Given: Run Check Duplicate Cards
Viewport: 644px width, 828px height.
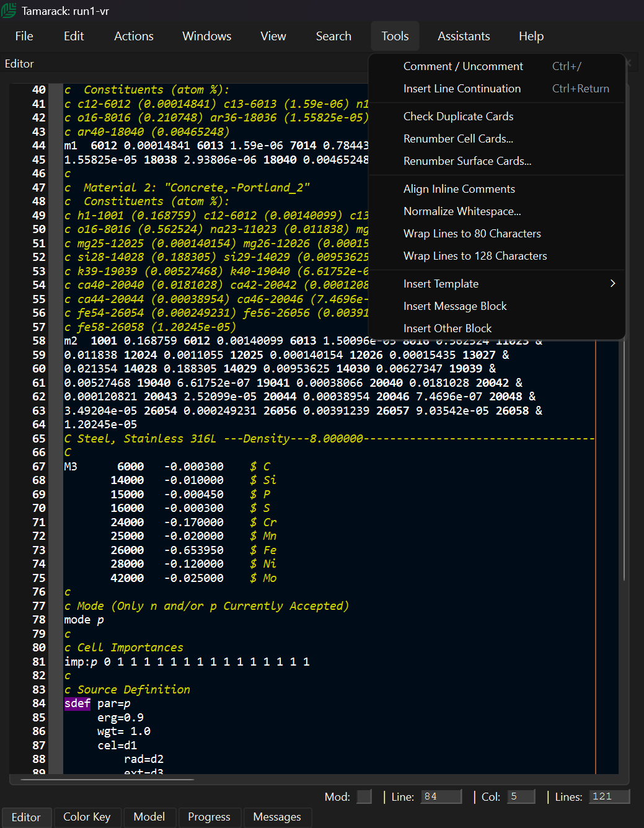Looking at the screenshot, I should tap(496, 117).
